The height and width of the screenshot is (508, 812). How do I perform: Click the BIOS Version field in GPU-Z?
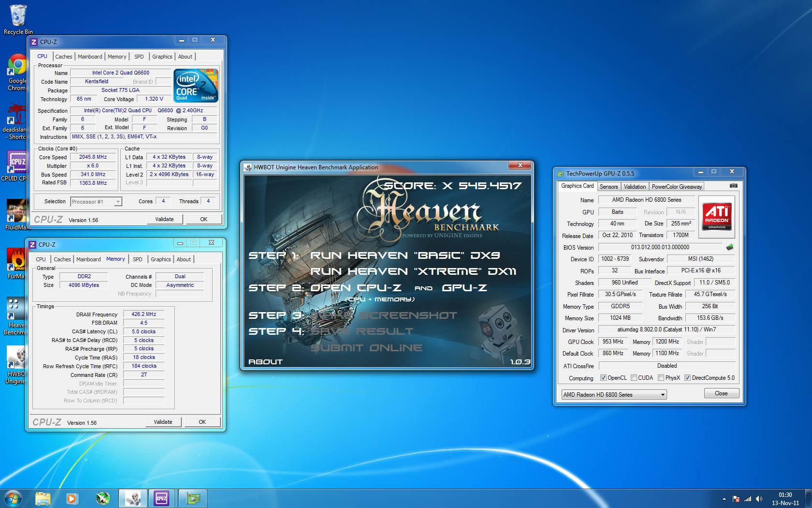pyautogui.click(x=660, y=247)
